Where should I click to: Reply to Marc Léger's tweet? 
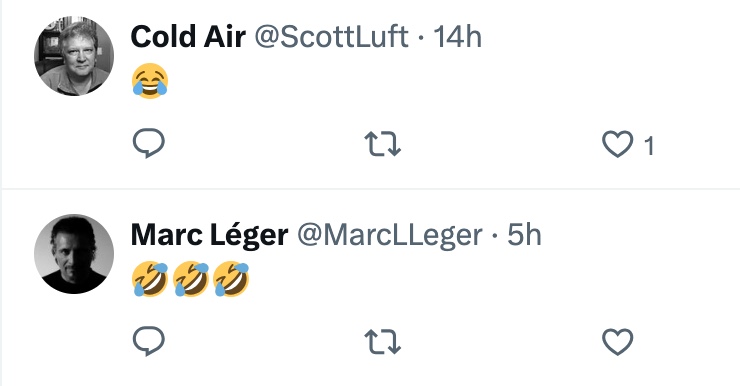(149, 341)
